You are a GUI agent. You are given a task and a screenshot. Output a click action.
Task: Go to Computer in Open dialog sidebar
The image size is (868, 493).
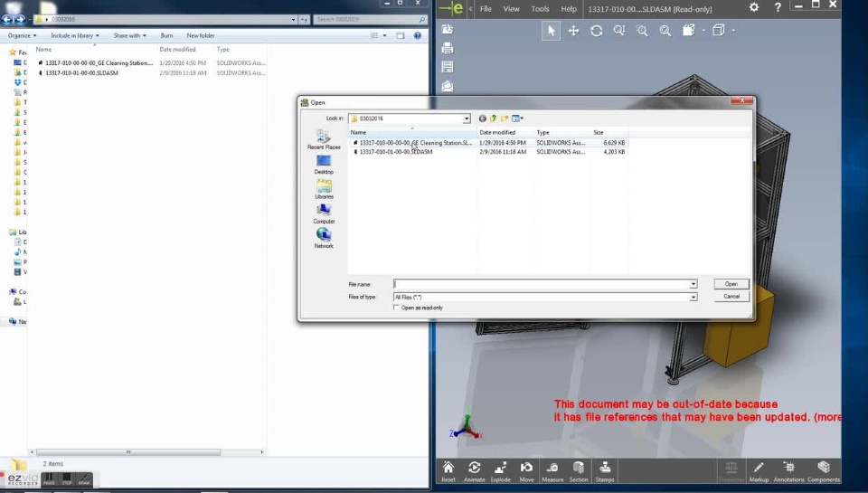[324, 213]
